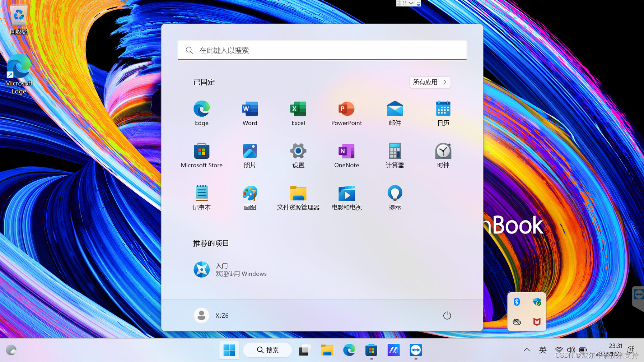Open the XJZ6 user account menu
This screenshot has width=644, height=362.
tap(211, 315)
